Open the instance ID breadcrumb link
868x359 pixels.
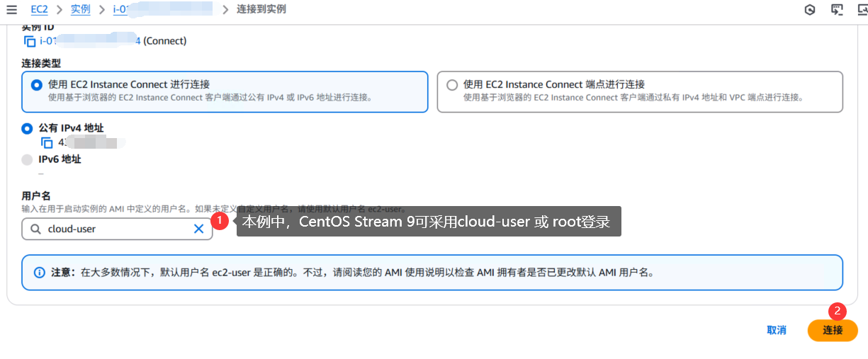tap(162, 10)
